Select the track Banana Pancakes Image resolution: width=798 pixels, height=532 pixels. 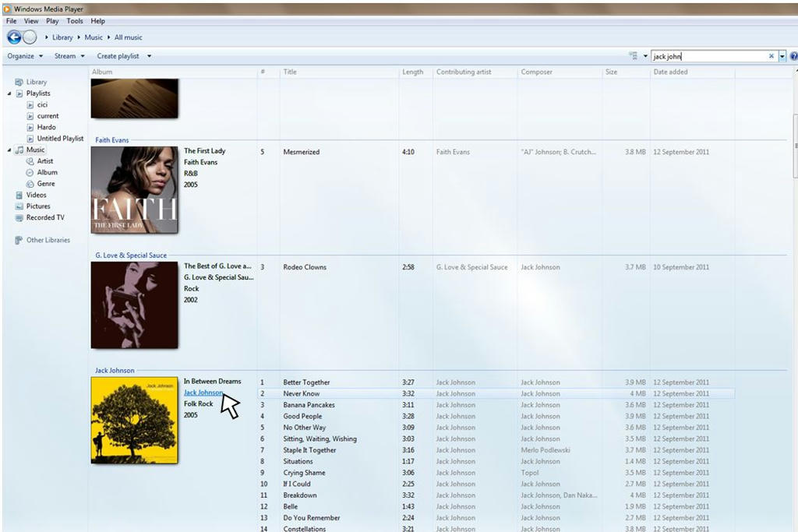[x=309, y=405]
